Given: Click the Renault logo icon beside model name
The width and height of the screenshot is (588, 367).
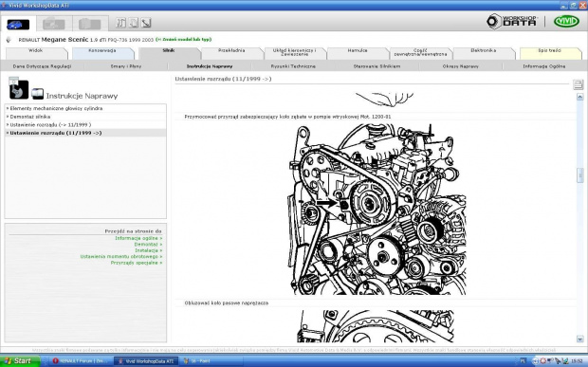Looking at the screenshot, I should click(9, 40).
